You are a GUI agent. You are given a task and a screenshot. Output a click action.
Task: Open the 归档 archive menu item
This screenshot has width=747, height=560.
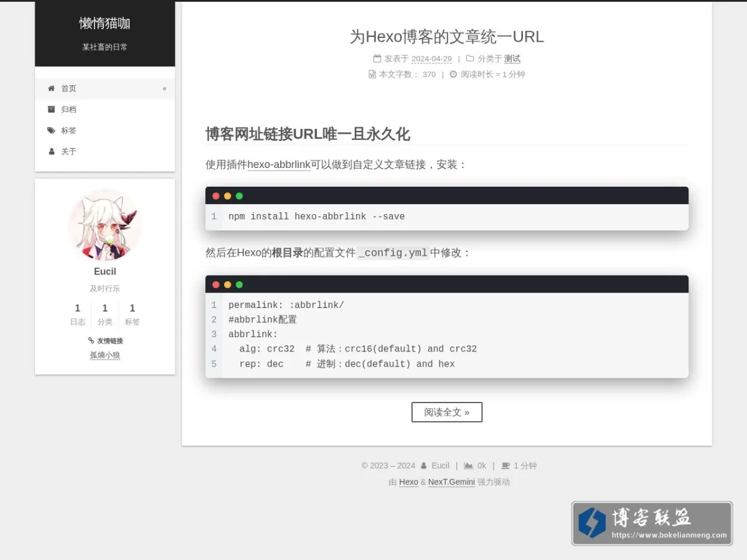coord(105,110)
